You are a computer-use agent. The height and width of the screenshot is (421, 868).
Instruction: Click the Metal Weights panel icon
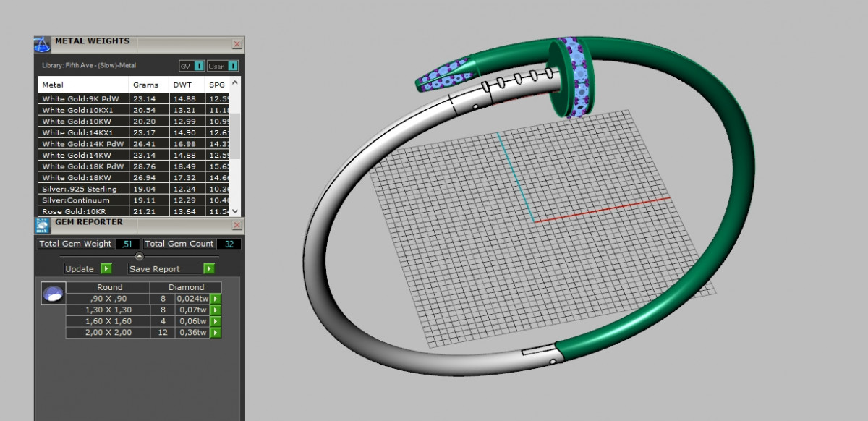pyautogui.click(x=42, y=44)
